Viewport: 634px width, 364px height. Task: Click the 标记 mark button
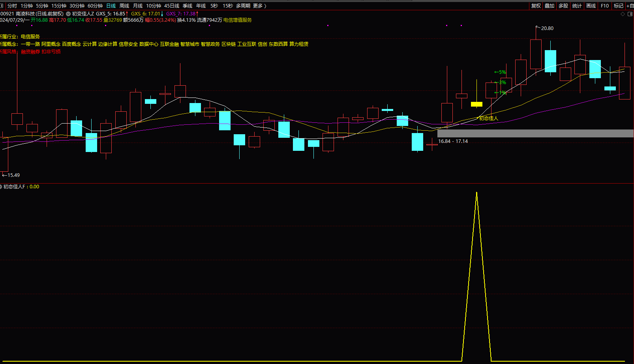tap(619, 6)
